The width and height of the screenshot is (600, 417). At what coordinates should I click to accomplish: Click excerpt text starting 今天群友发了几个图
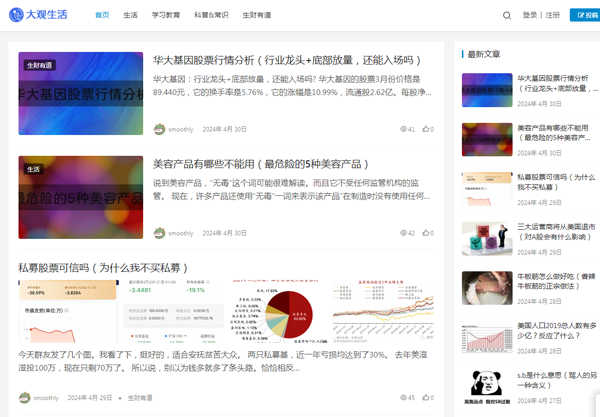[x=223, y=362]
